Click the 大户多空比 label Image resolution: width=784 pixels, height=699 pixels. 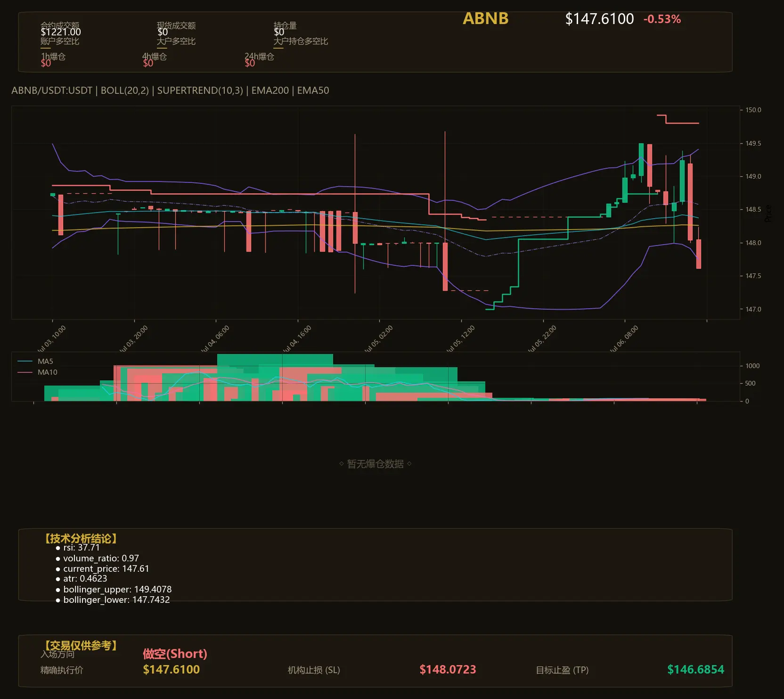176,41
